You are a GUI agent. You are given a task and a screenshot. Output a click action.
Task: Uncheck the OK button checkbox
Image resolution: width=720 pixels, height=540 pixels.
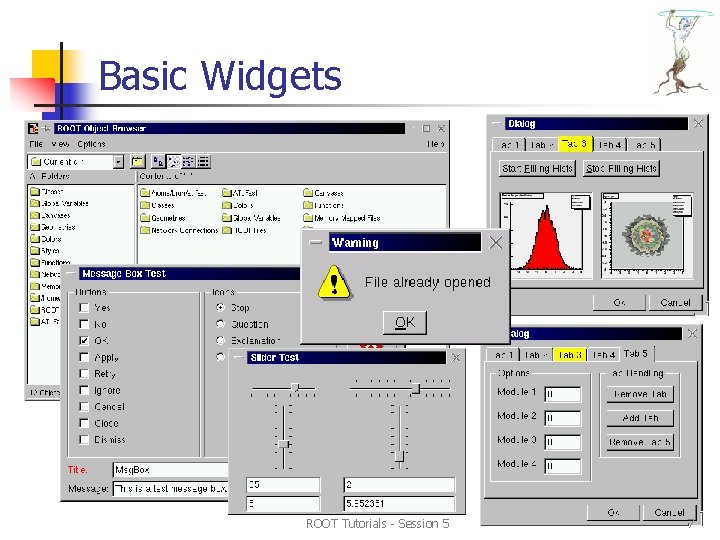(84, 341)
